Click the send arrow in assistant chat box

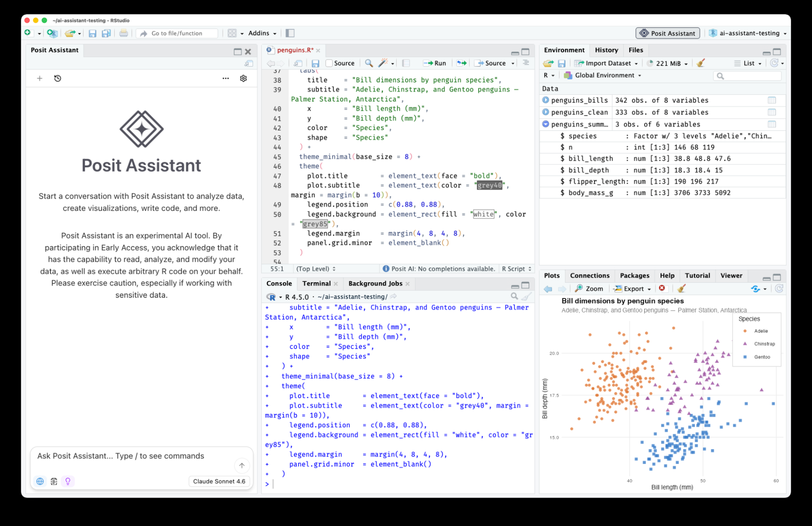click(x=241, y=465)
